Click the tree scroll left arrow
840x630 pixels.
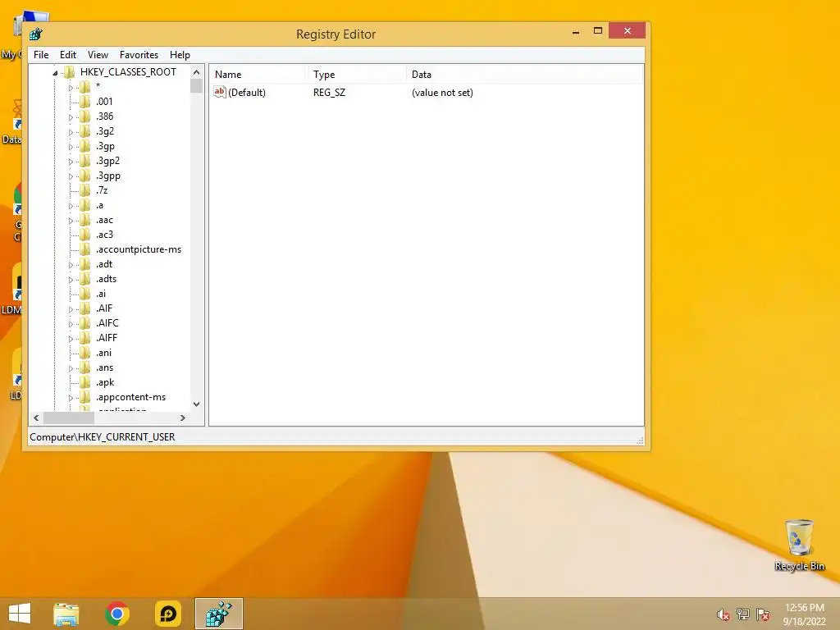click(x=36, y=418)
